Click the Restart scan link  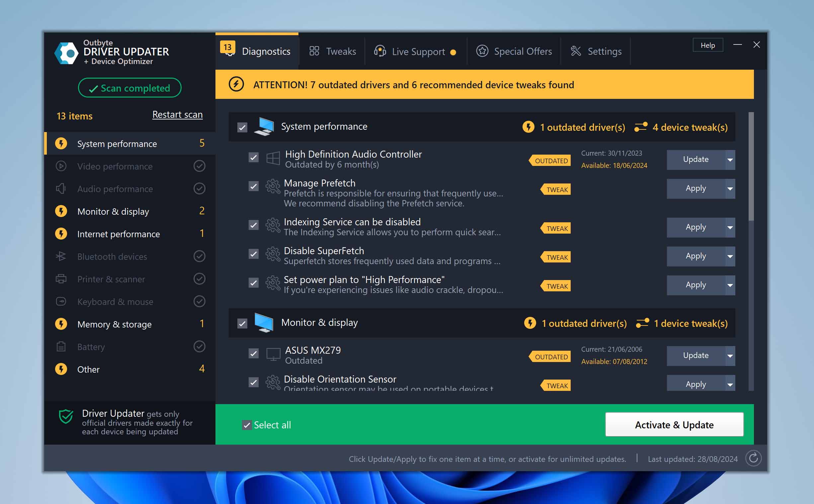177,114
